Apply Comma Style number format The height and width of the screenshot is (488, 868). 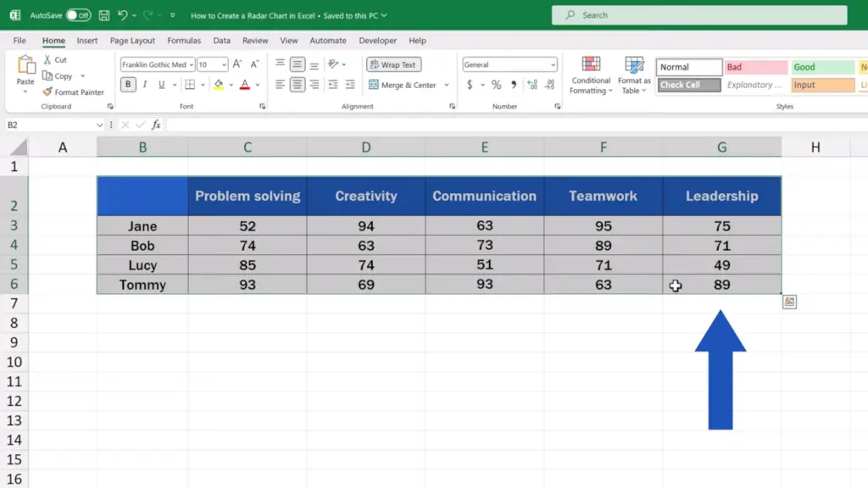(514, 85)
